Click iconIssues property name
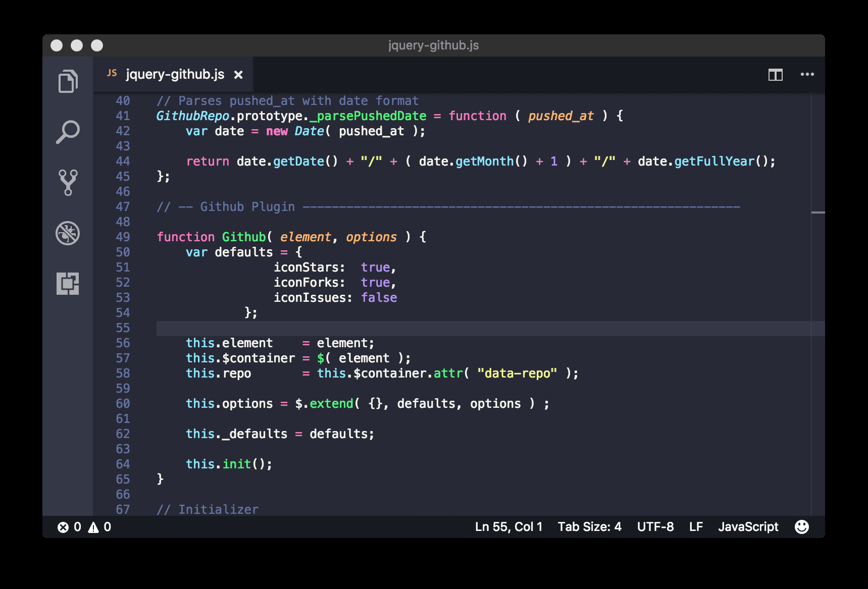This screenshot has width=868, height=589. (310, 298)
